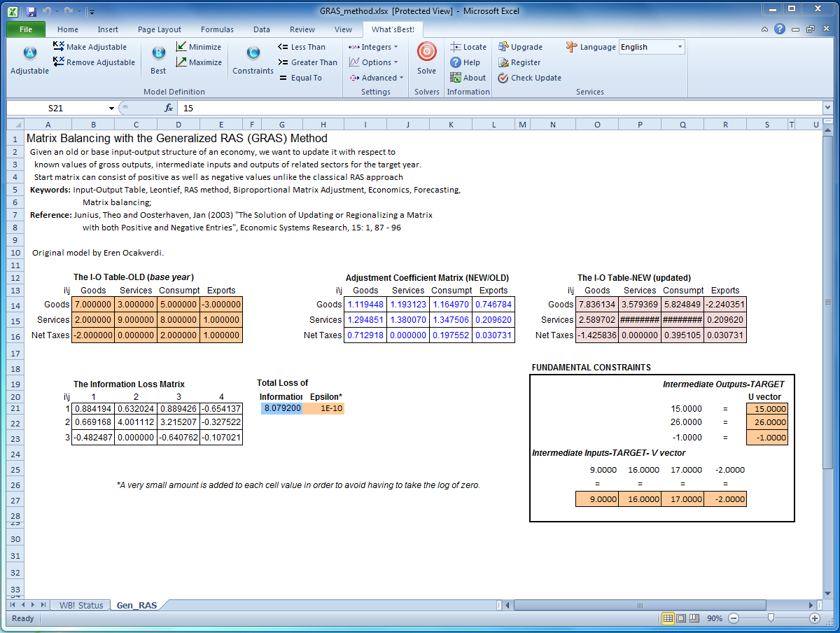Select column D by its header
Image resolution: width=840 pixels, height=633 pixels.
[178, 125]
